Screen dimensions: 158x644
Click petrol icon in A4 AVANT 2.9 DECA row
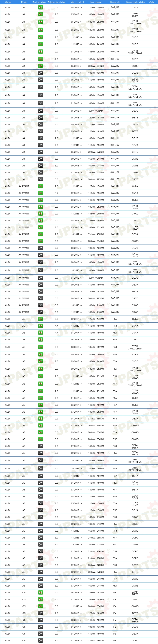41,234
